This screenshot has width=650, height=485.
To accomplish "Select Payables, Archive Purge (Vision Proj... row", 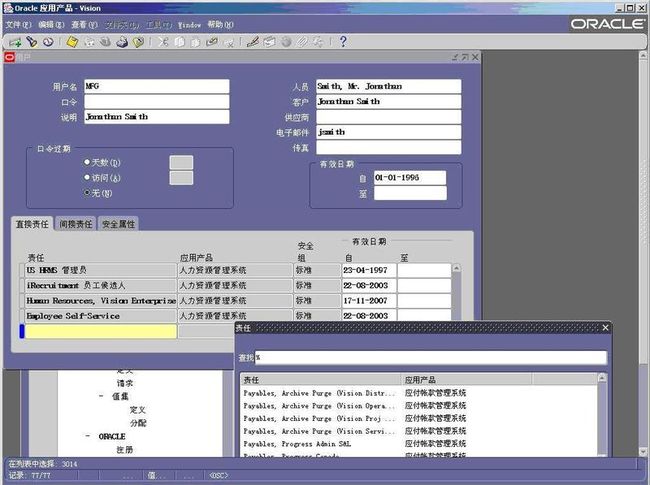I will tap(419, 418).
